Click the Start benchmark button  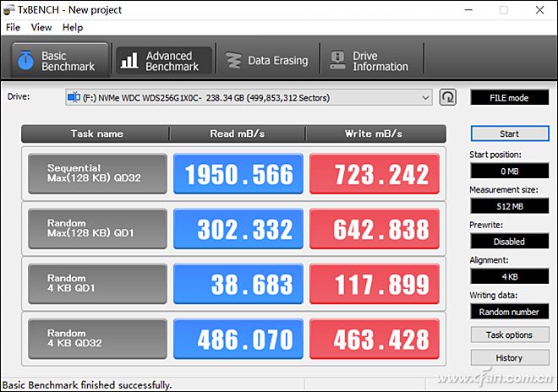point(510,133)
